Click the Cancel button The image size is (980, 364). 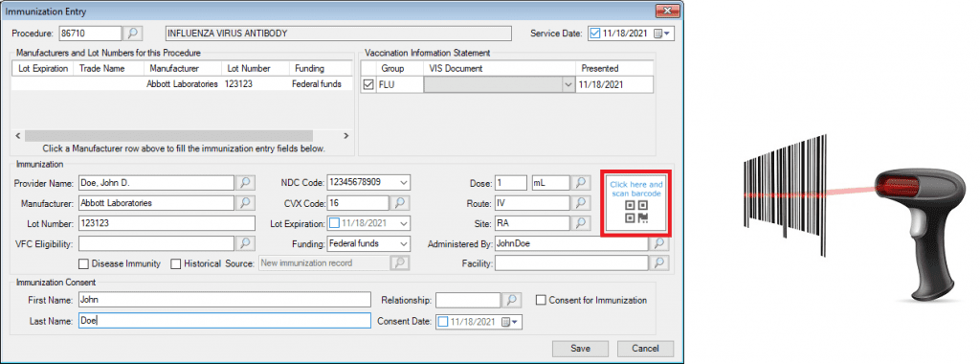[646, 349]
